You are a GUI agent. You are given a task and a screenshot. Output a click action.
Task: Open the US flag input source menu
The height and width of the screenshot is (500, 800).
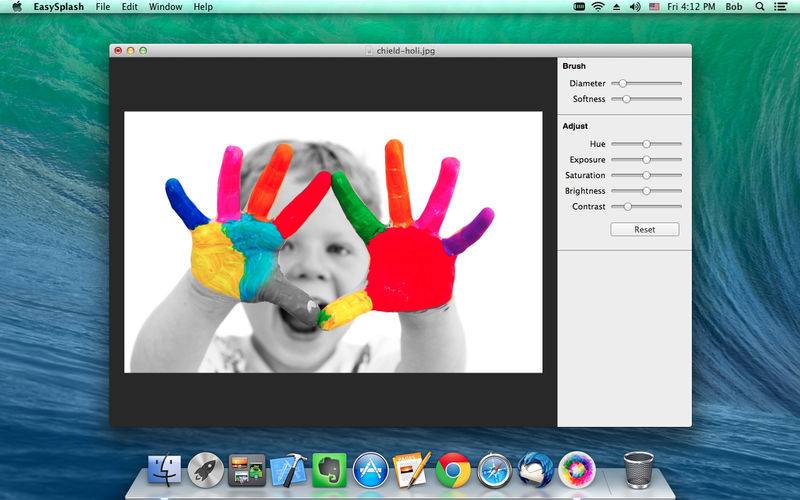(654, 7)
